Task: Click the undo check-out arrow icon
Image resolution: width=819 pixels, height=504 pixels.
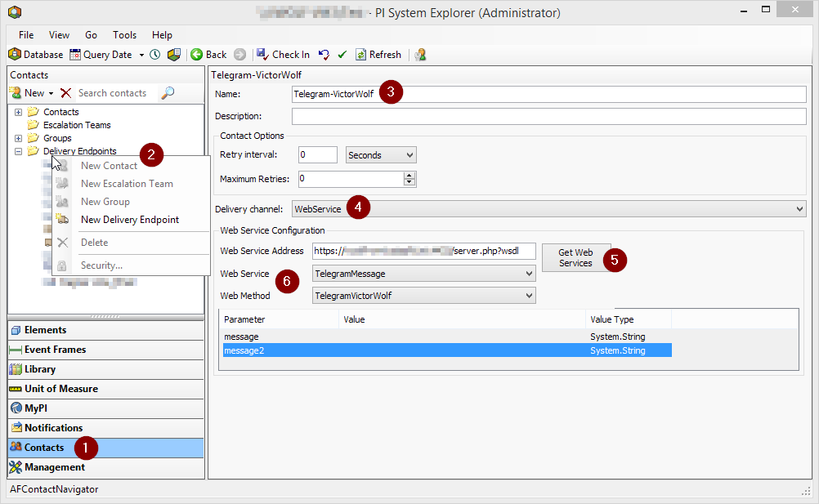Action: (324, 55)
